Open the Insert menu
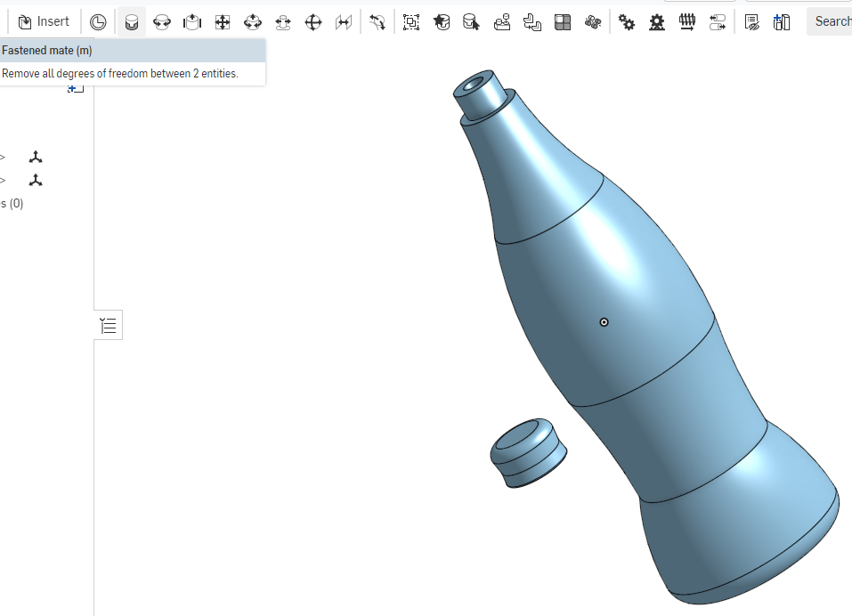 point(44,20)
